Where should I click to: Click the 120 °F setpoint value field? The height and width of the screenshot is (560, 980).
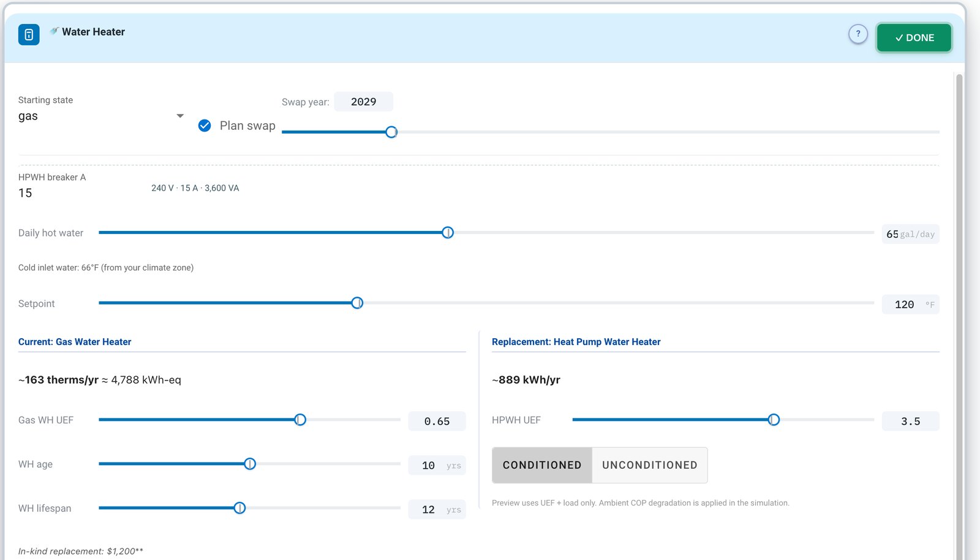point(910,305)
